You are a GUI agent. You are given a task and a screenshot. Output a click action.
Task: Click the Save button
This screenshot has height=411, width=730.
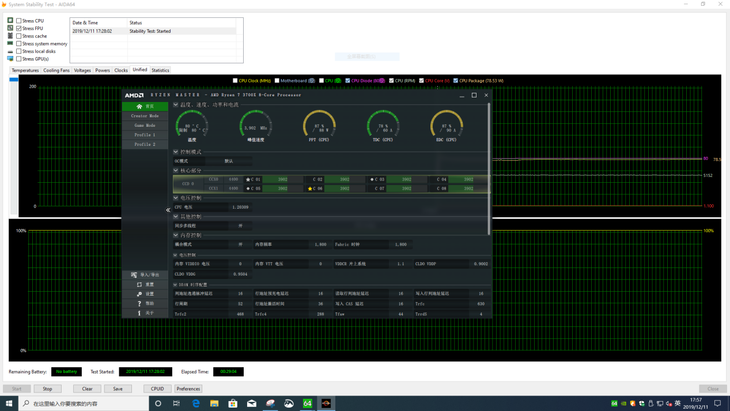click(118, 389)
